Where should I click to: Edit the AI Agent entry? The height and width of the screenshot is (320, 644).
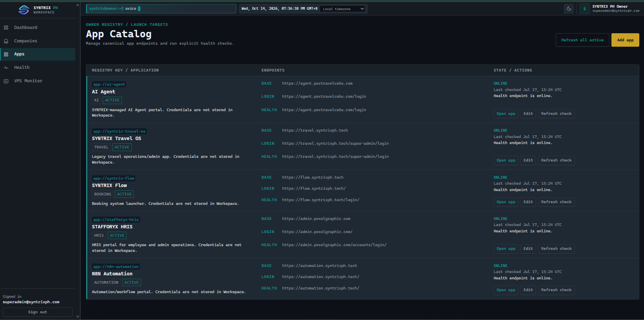528,113
